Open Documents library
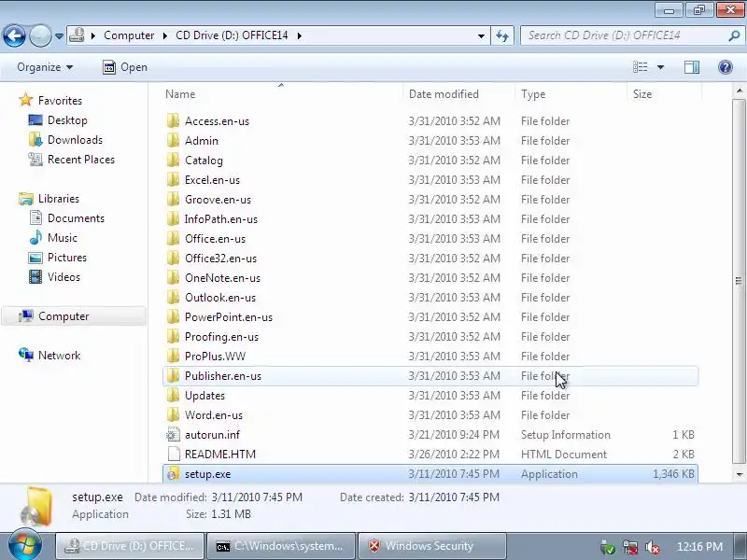The width and height of the screenshot is (747, 560). (76, 218)
